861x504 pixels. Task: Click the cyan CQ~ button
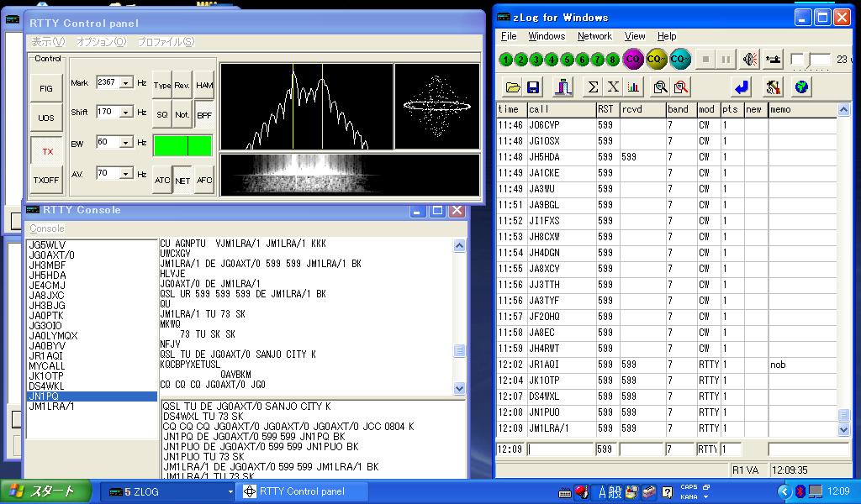tap(679, 59)
